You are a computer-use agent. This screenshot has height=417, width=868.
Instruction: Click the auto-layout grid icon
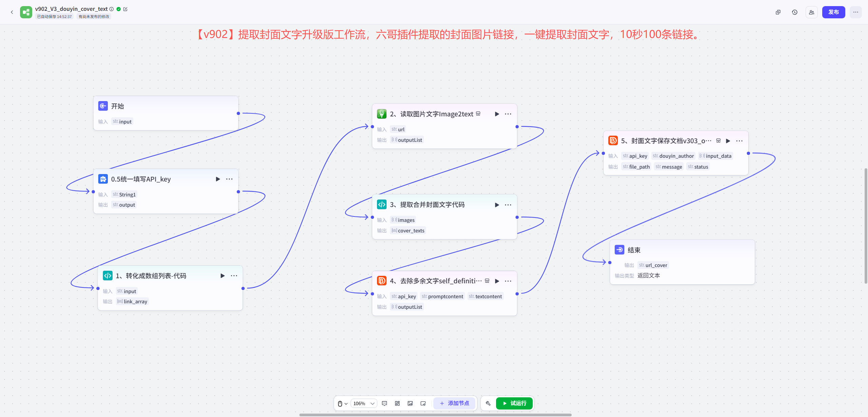[x=397, y=403]
